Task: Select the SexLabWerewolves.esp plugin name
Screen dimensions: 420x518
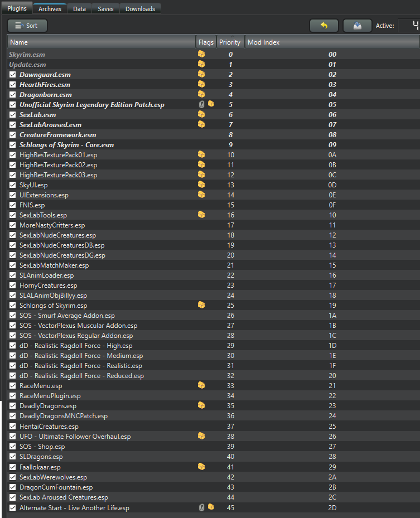Action: click(x=53, y=477)
